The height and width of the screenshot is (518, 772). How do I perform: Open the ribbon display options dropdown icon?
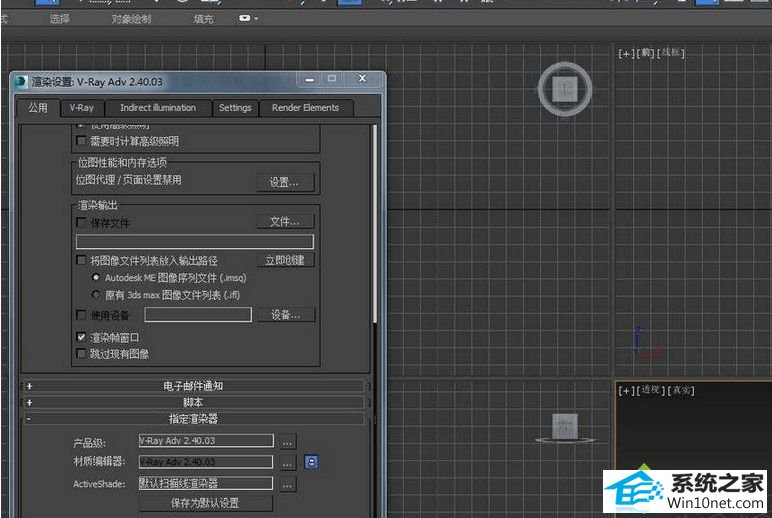pos(248,18)
